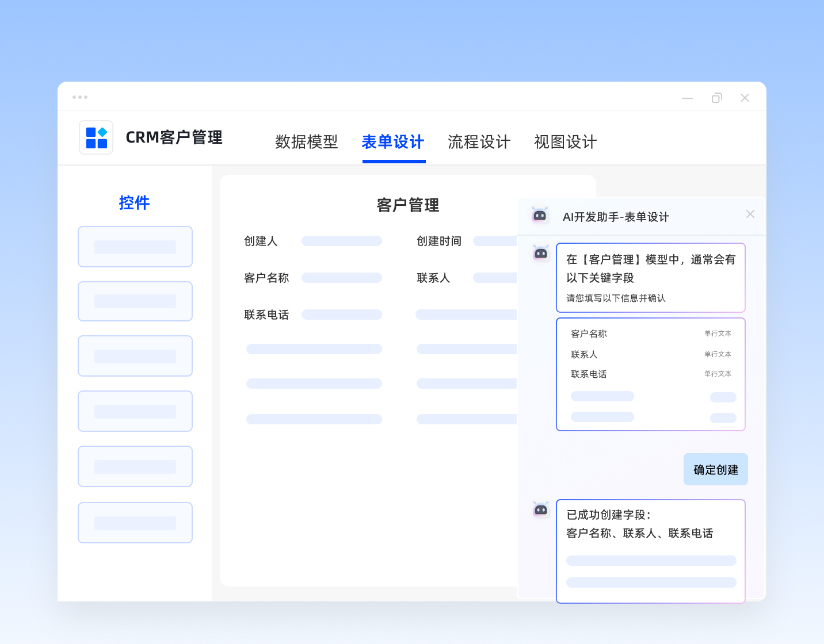Switch to the 数据模型 tab
This screenshot has height=644, width=824.
pos(306,142)
